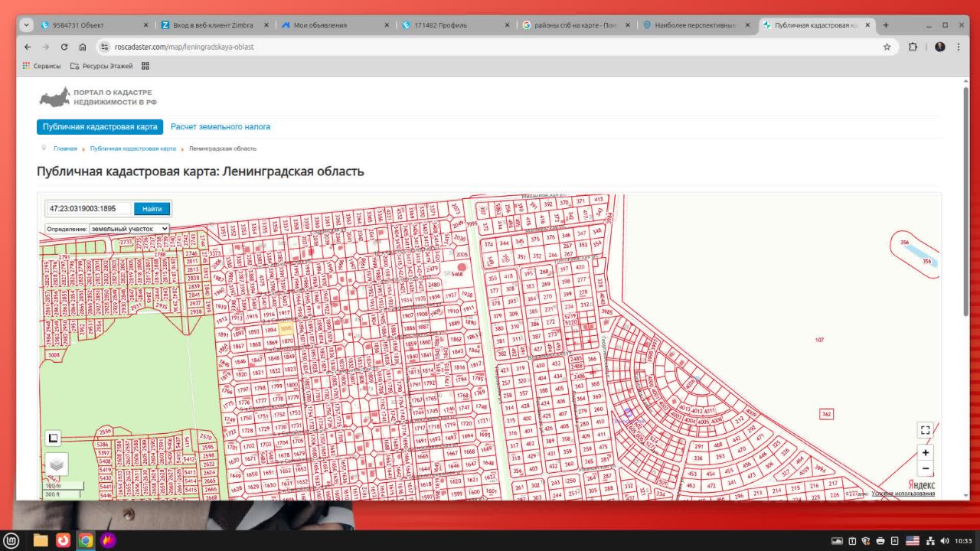This screenshot has height=551, width=980.
Task: Click the map ruler measurement tool
Action: coord(53,439)
